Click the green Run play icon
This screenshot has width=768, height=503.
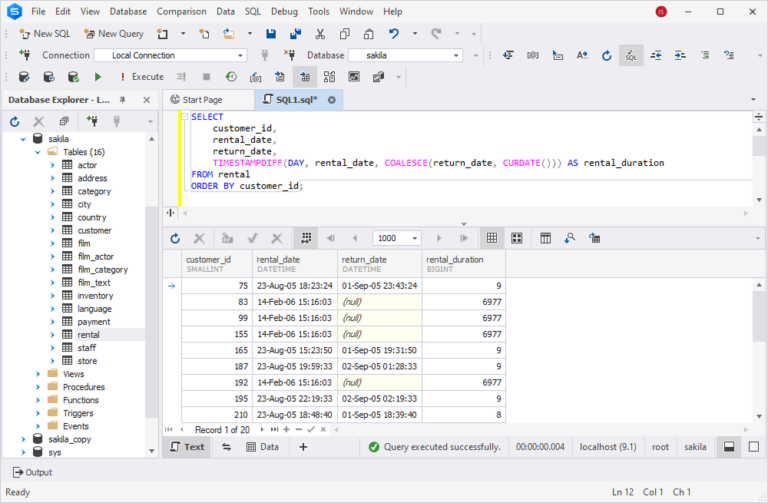[98, 76]
